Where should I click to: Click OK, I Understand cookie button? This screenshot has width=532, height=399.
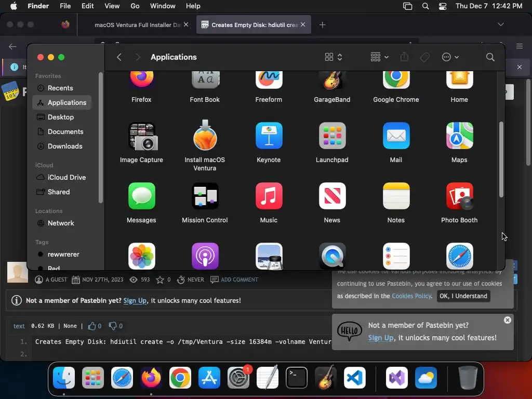point(463,296)
